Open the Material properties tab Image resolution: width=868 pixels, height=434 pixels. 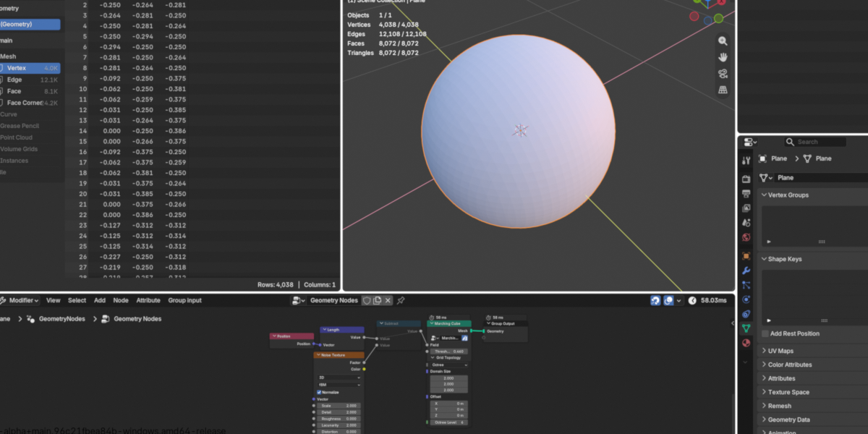pyautogui.click(x=746, y=342)
